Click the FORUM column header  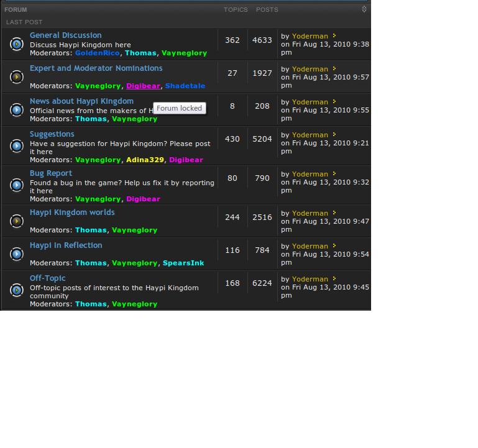tap(16, 10)
